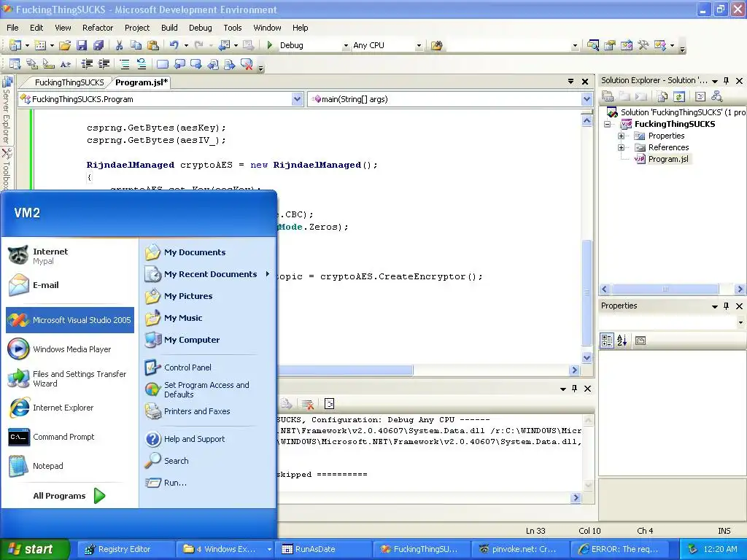Clear all output with the red X icon
The width and height of the screenshot is (747, 560).
pos(308,404)
